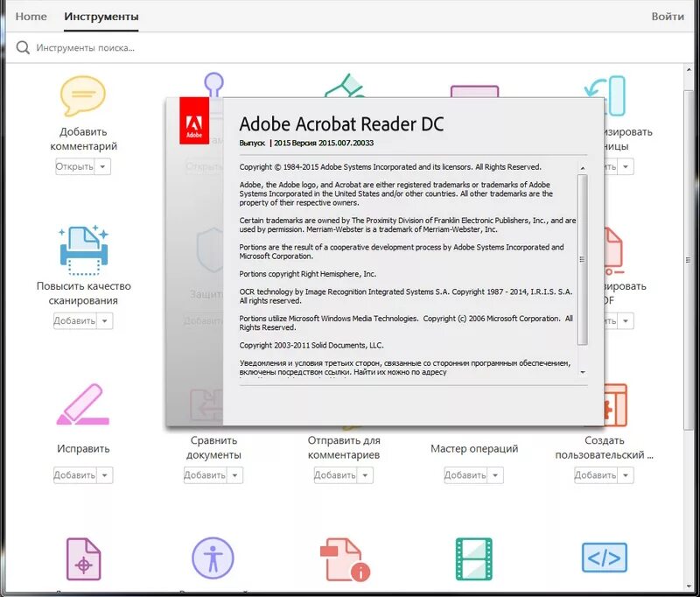Click main tools pane scrollbar thumb
Image resolution: width=700 pixels, height=597 pixels.
(x=688, y=260)
